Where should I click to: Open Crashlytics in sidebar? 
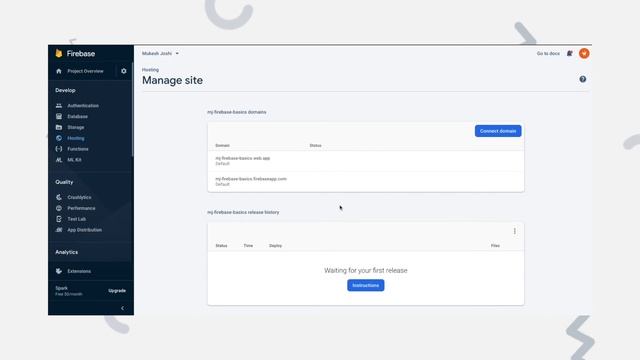tap(79, 197)
